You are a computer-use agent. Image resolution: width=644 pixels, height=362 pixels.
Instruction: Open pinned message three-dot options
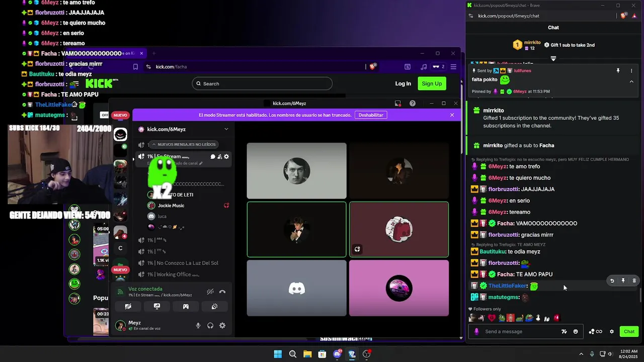click(631, 71)
